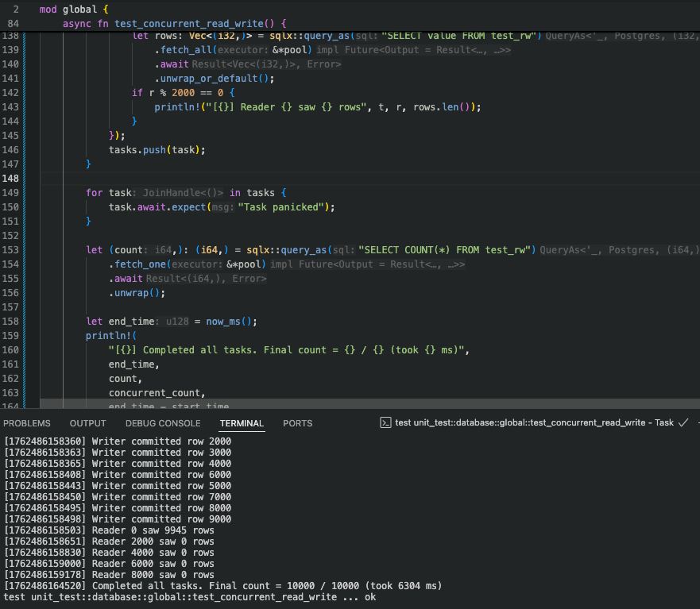This screenshot has width=700, height=609.
Task: Click the terminal test result line ending in "ok"
Action: [x=190, y=597]
